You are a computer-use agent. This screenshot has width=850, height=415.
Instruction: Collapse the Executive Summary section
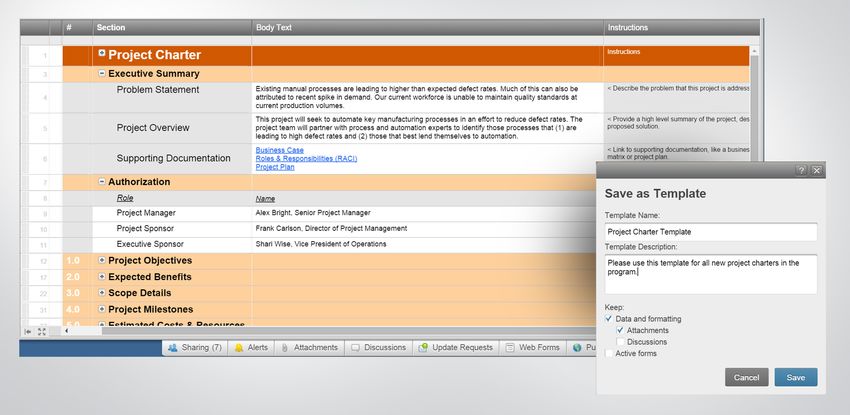[x=102, y=73]
